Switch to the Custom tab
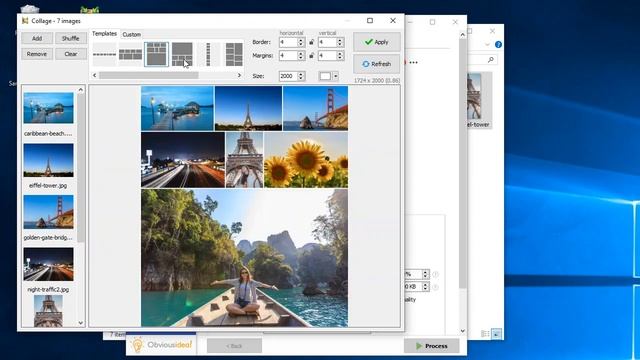This screenshot has width=640, height=360. click(x=131, y=35)
